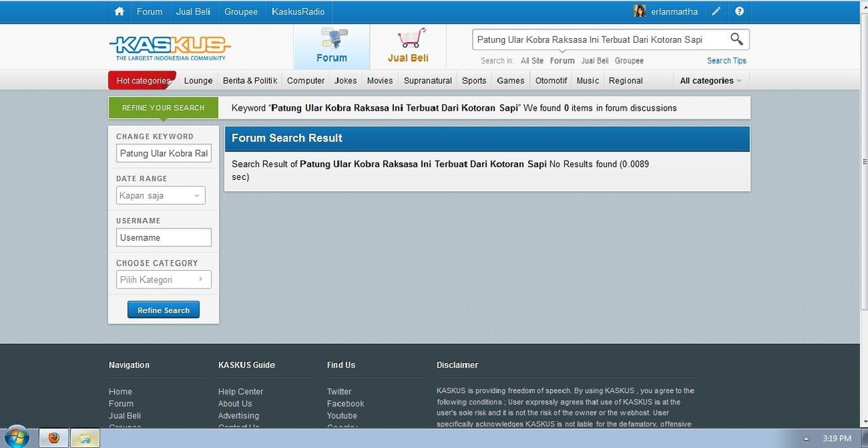Open the About Us link

click(235, 404)
